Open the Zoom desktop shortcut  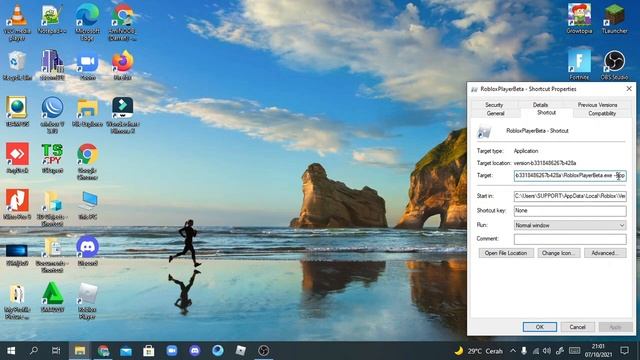pos(87,65)
